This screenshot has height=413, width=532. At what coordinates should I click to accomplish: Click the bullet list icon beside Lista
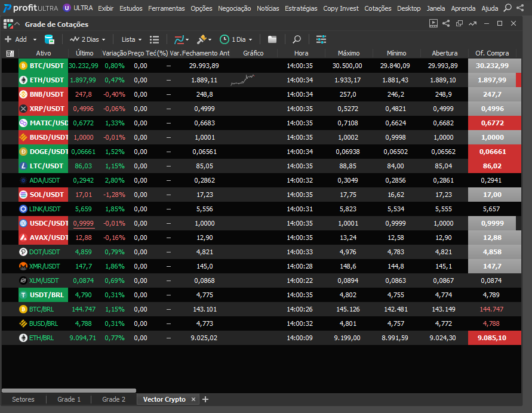tap(155, 39)
